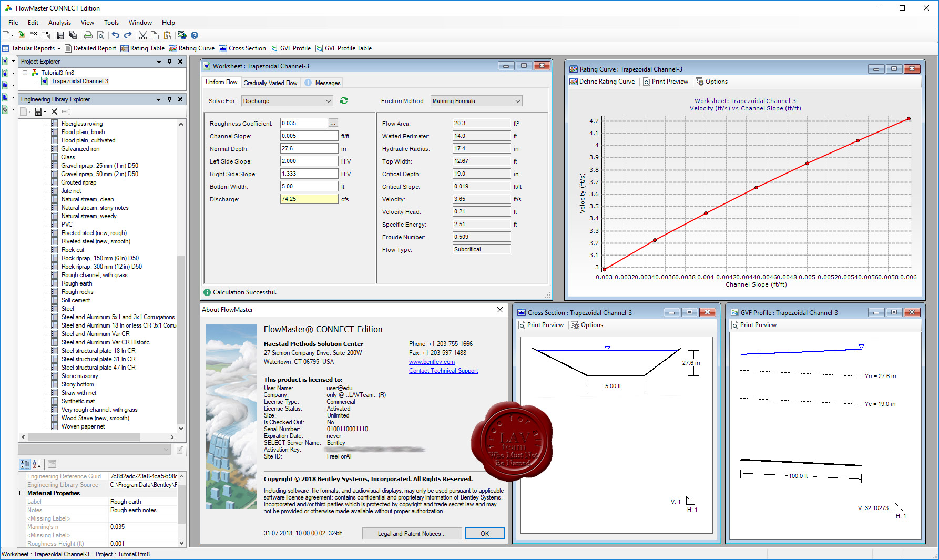This screenshot has height=560, width=939.
Task: Click the Save All icon
Action: click(x=73, y=35)
